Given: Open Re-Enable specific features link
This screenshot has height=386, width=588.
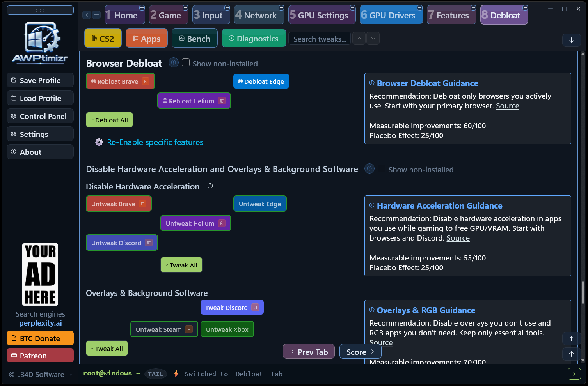Looking at the screenshot, I should 155,142.
